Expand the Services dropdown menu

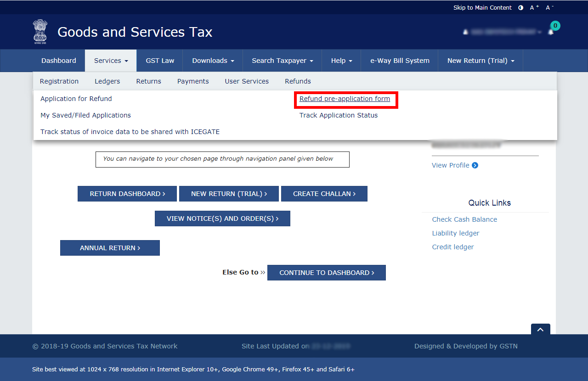(111, 61)
